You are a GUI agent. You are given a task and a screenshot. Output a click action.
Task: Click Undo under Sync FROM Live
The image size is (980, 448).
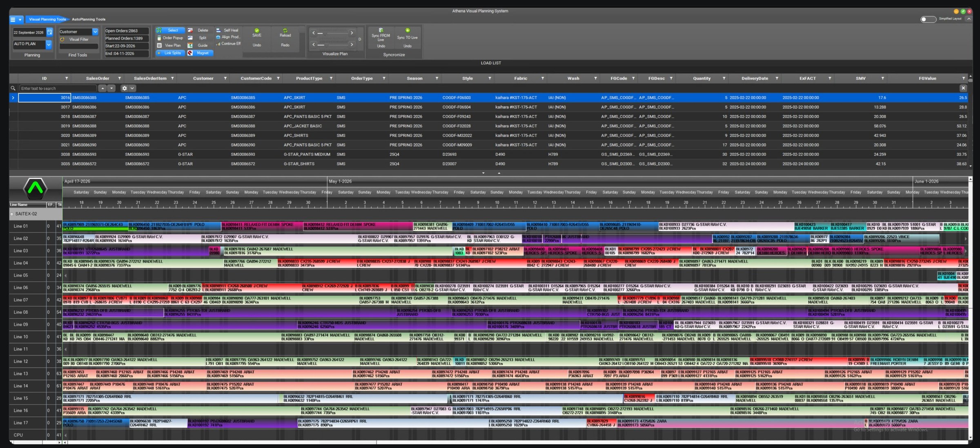pyautogui.click(x=381, y=46)
